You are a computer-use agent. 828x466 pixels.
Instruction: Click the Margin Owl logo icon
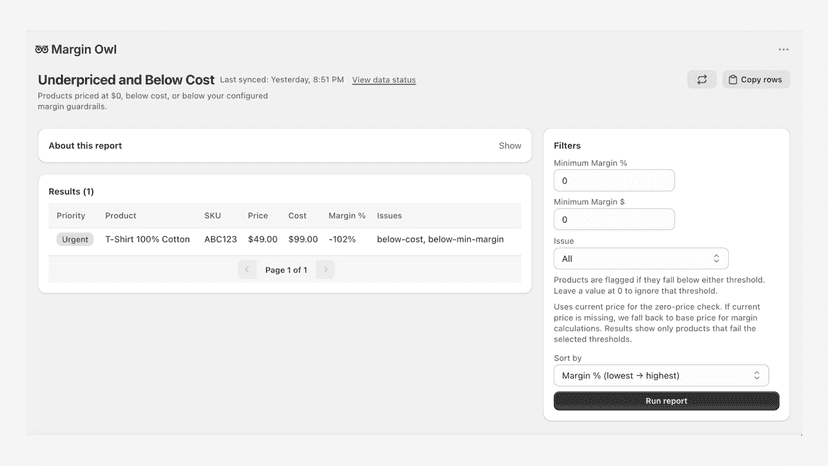tap(42, 49)
